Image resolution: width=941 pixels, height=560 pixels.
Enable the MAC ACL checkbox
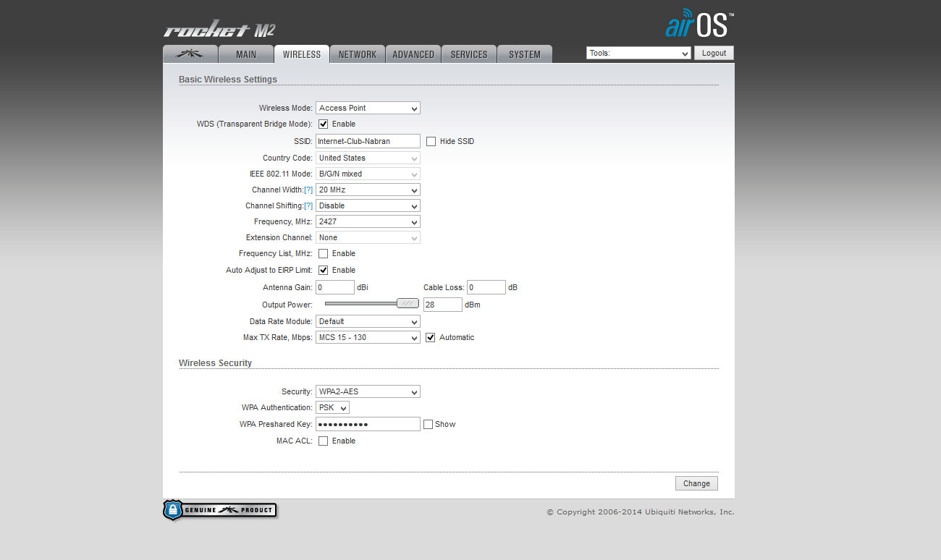324,441
